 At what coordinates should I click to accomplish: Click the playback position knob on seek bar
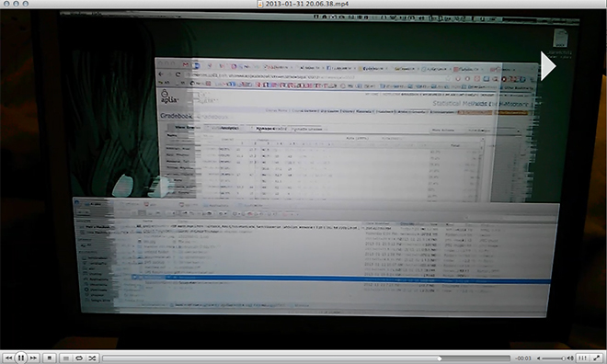pyautogui.click(x=440, y=358)
